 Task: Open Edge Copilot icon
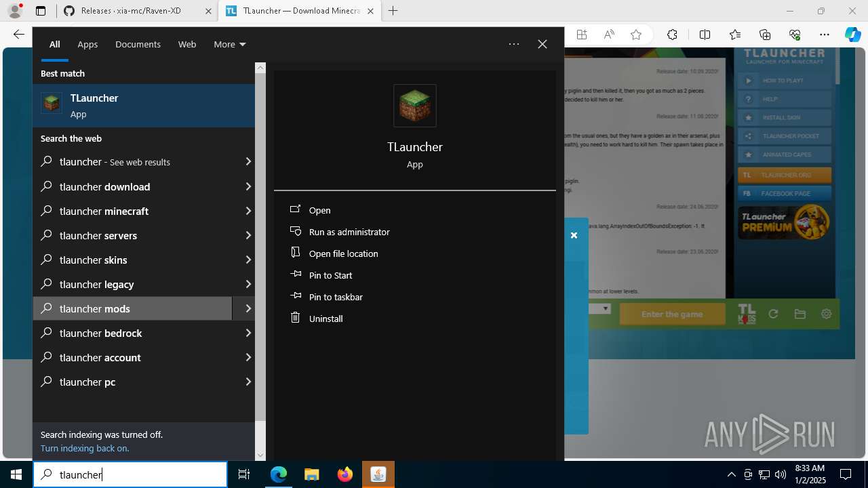[x=852, y=35]
